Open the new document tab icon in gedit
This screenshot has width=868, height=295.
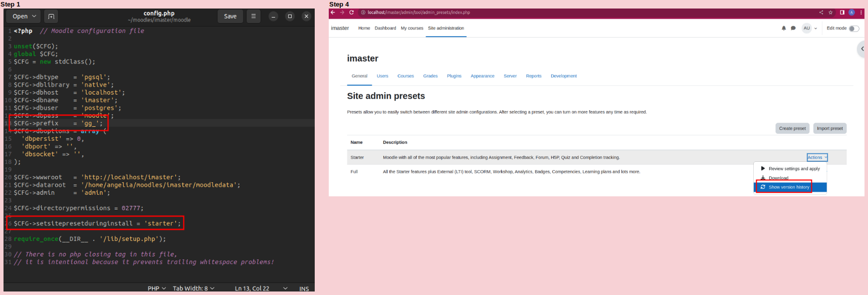click(51, 17)
